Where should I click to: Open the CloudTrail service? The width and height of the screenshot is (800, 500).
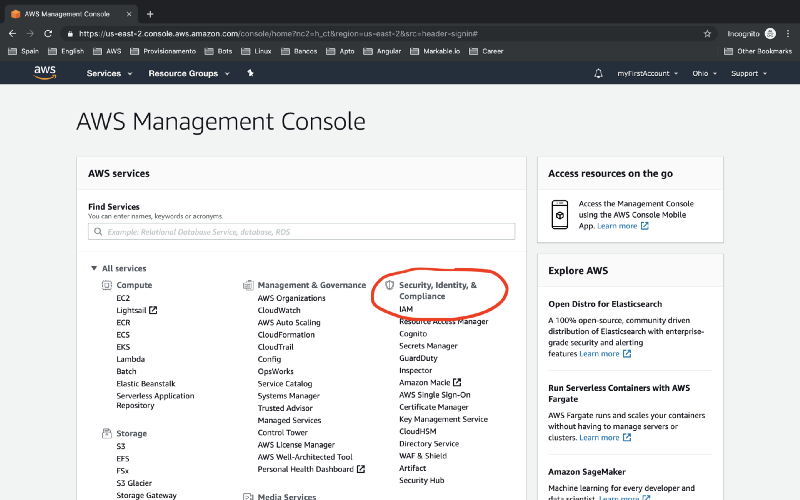pyautogui.click(x=276, y=347)
